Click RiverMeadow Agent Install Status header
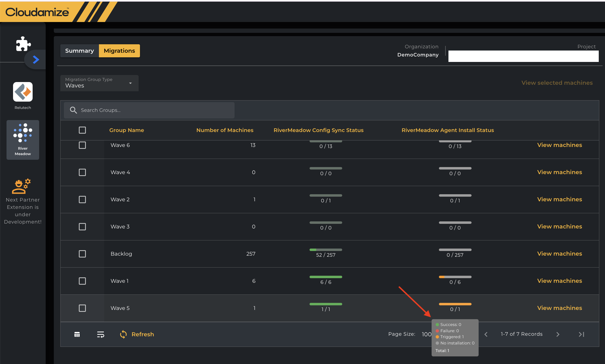 (448, 130)
